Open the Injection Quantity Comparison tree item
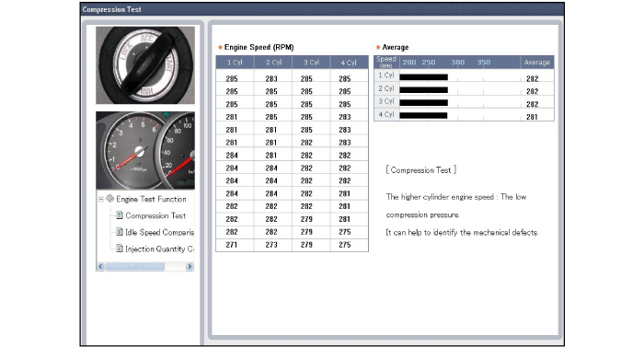 159,249
